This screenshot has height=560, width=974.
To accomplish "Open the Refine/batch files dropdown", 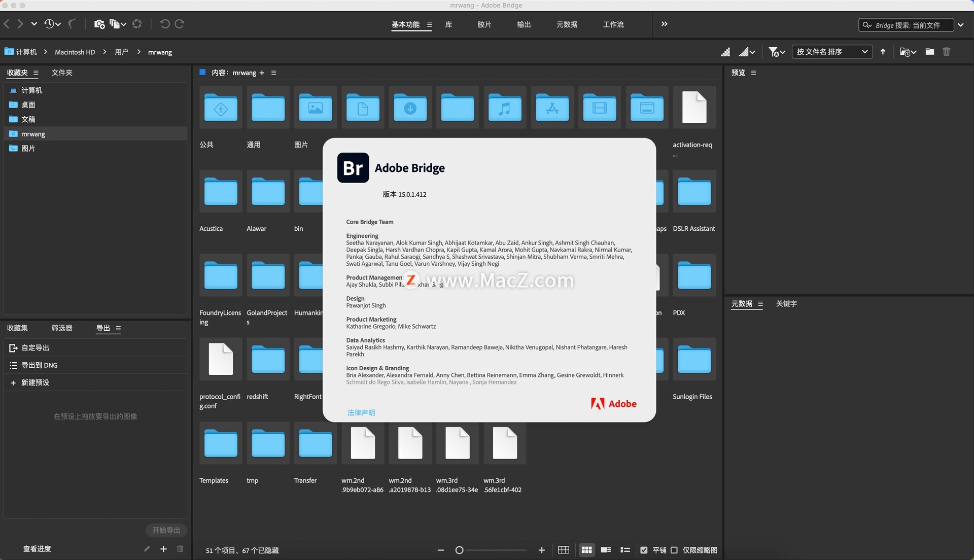I will [x=118, y=24].
